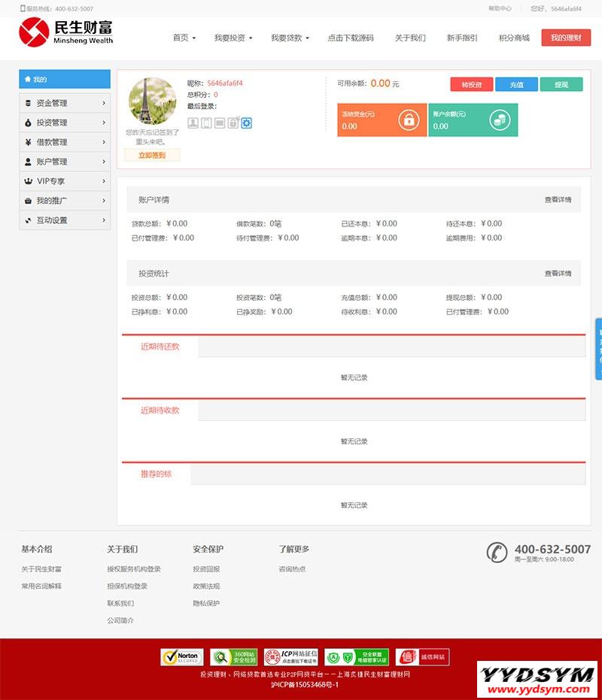Click the frozen funds lock icon
The width and height of the screenshot is (602, 700).
408,120
